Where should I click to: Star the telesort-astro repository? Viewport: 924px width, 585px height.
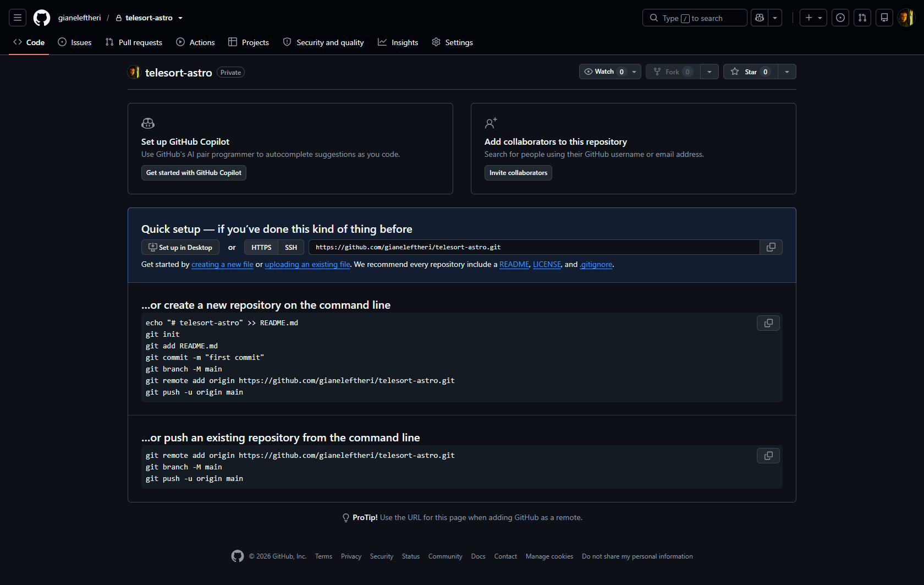click(x=751, y=72)
